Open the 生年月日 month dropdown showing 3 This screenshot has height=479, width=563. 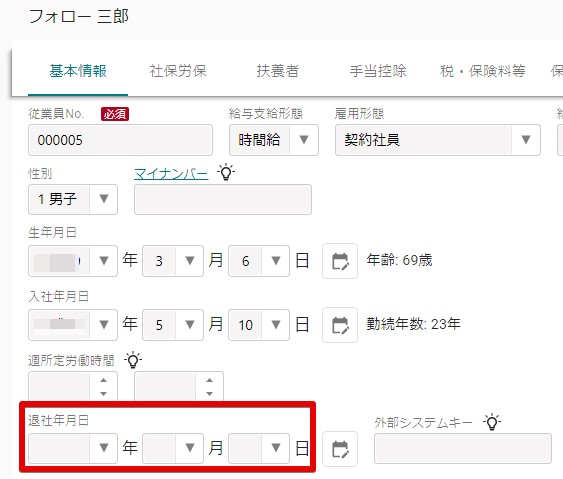pos(173,261)
